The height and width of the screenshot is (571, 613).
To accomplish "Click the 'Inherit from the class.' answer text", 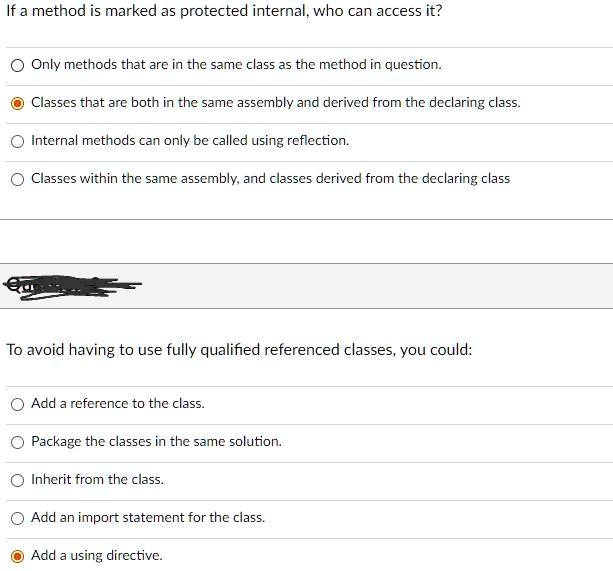I will 97,479.
